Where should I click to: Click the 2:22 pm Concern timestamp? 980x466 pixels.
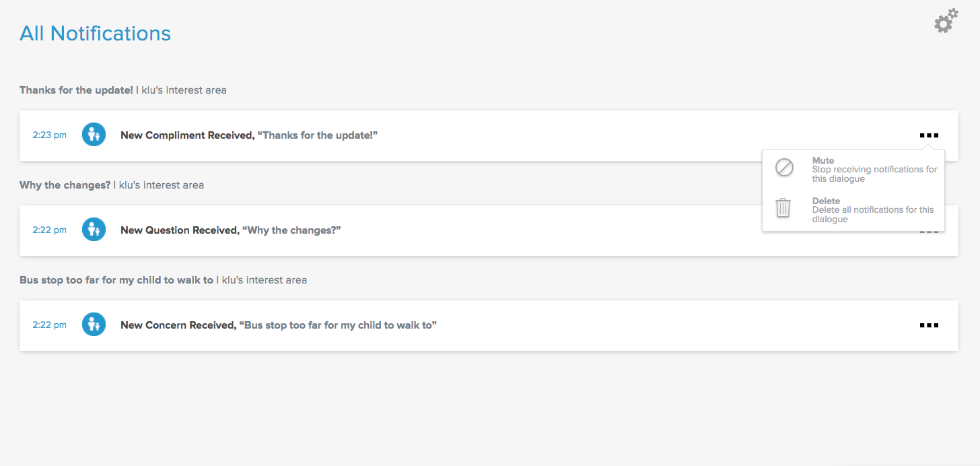pyautogui.click(x=49, y=325)
